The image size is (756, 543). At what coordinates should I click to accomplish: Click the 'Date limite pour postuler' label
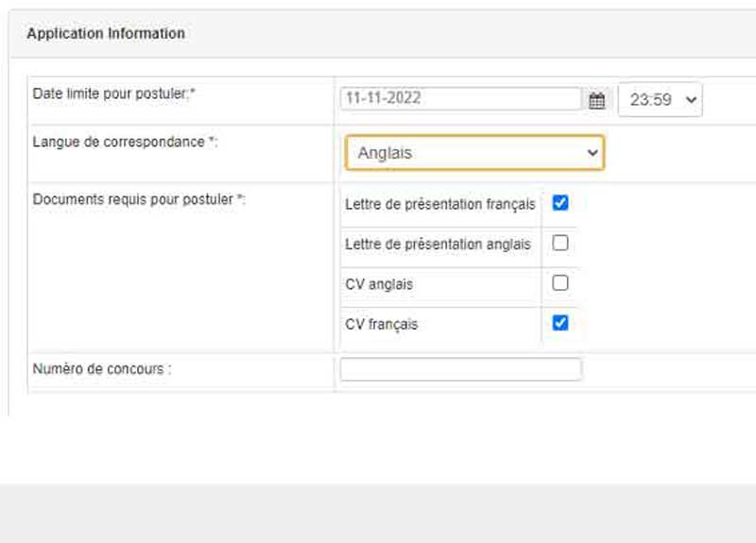click(113, 93)
